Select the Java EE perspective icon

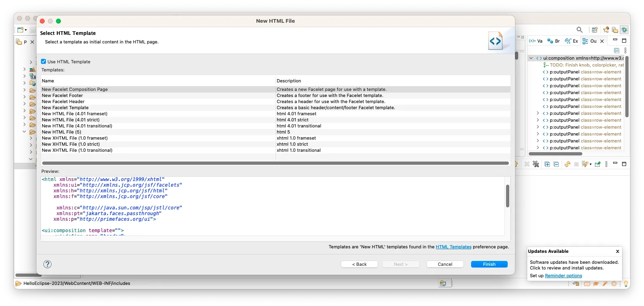click(606, 30)
